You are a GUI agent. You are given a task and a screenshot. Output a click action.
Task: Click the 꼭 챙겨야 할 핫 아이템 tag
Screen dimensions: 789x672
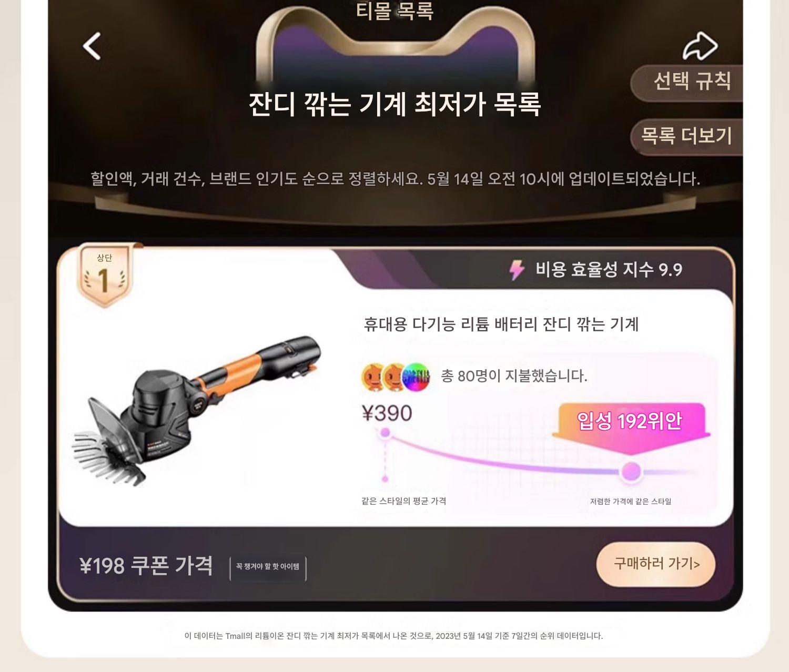coord(268,567)
